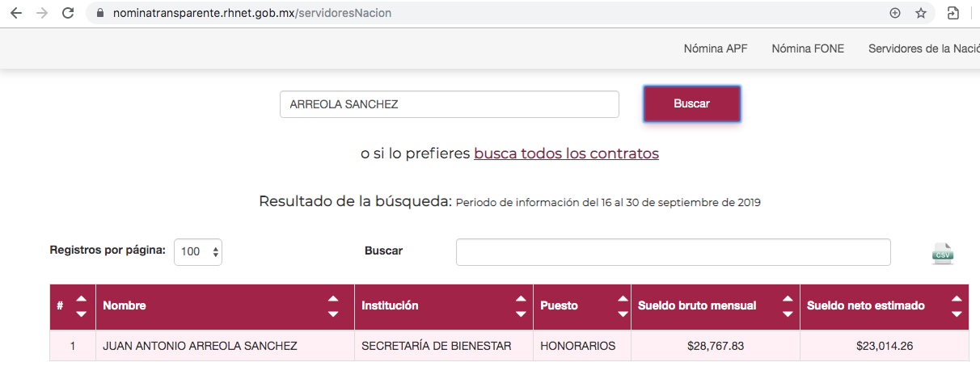Sort Sueldo neto estimado column arrows
This screenshot has height=379, width=980.
click(x=957, y=306)
